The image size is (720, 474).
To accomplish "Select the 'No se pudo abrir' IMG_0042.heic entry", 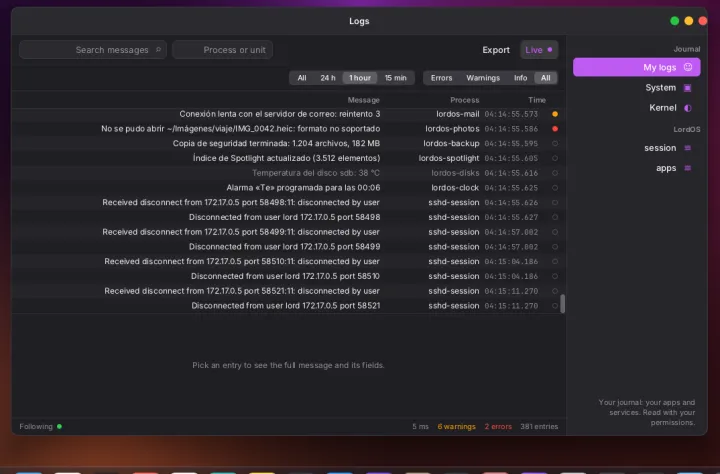I will 288,129.
